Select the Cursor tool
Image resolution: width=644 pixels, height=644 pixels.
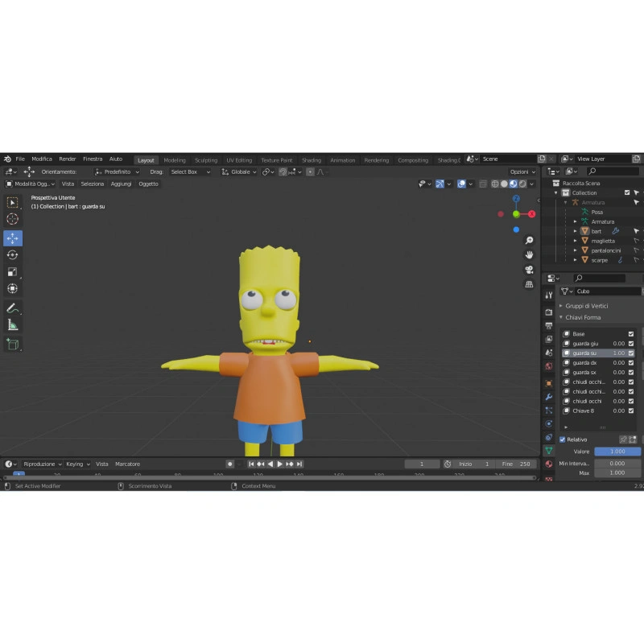click(13, 219)
